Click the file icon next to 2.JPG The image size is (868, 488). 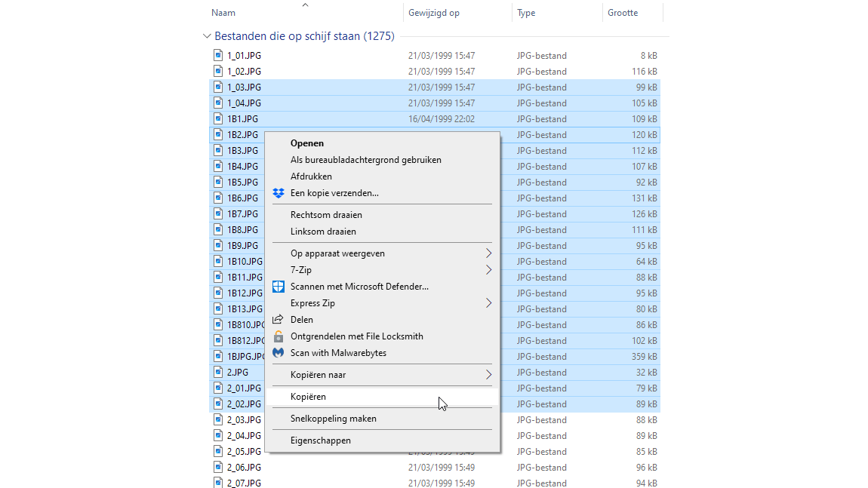click(218, 372)
